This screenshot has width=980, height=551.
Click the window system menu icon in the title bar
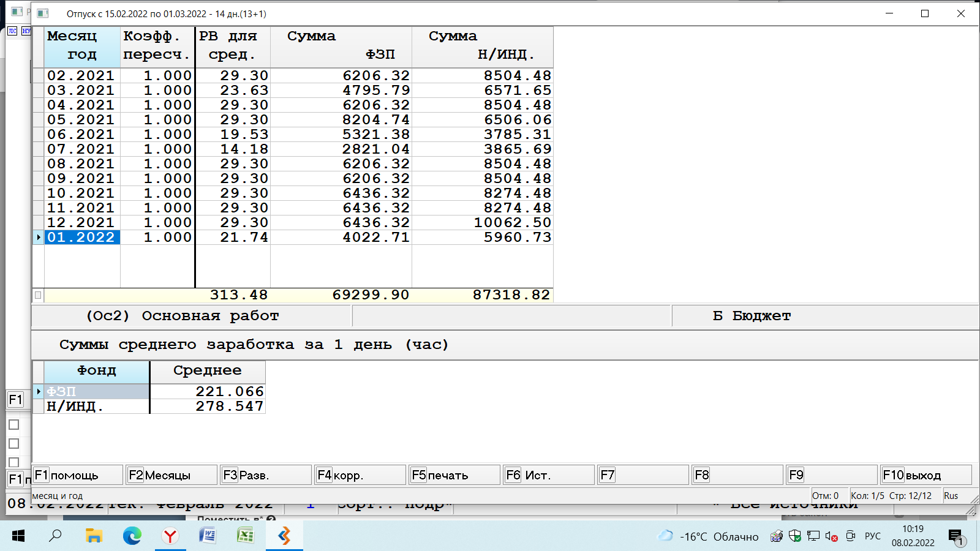click(x=43, y=13)
